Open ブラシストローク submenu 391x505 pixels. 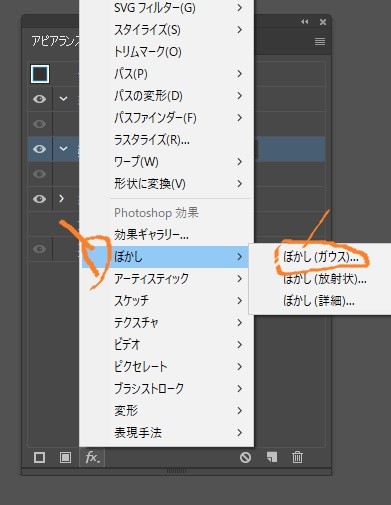pos(166,389)
